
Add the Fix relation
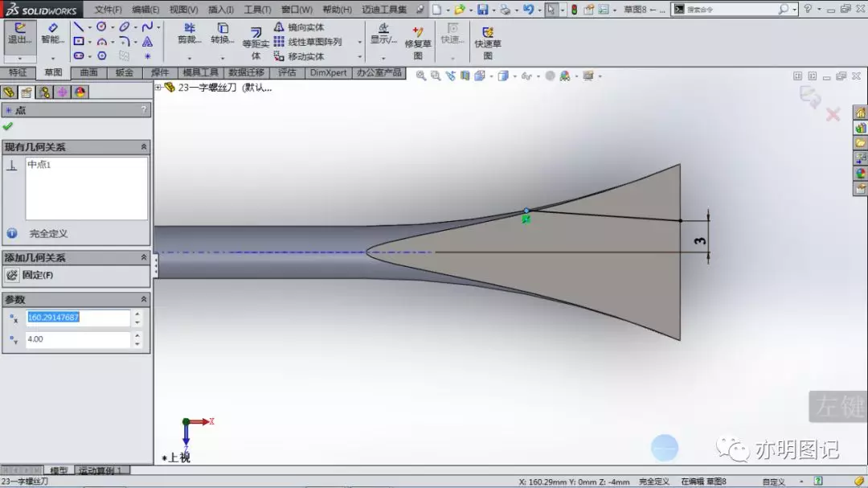[31, 275]
